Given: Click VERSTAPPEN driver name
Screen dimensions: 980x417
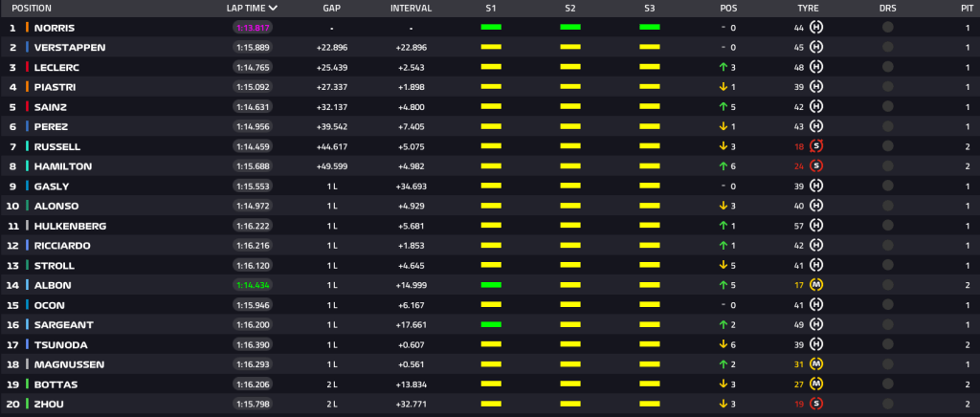Looking at the screenshot, I should (70, 48).
